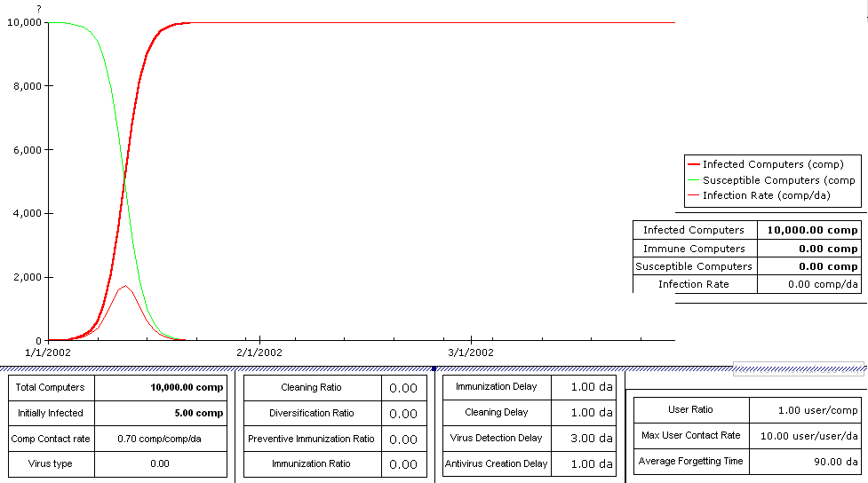
Task: Select the Comp Contact rate label
Action: click(52, 439)
